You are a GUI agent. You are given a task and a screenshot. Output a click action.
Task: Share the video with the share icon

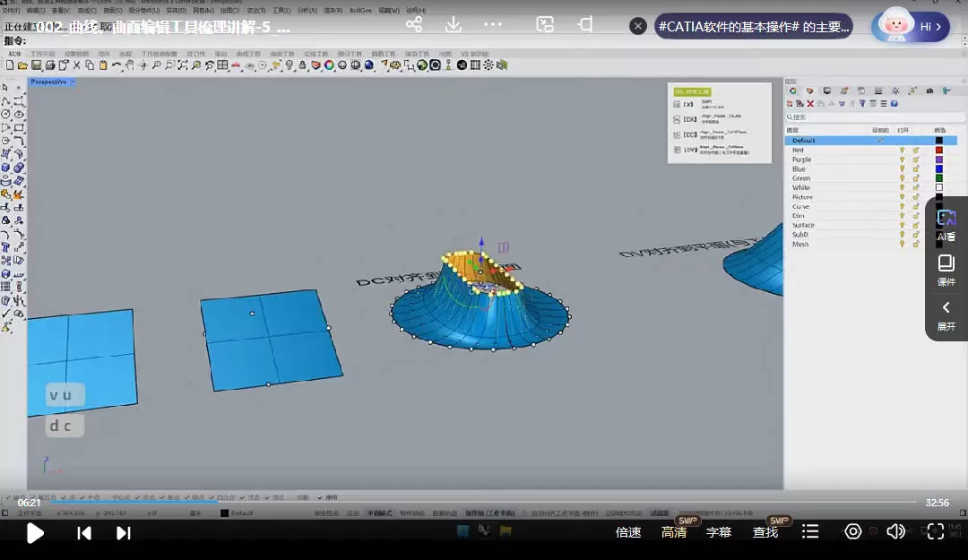click(x=414, y=25)
